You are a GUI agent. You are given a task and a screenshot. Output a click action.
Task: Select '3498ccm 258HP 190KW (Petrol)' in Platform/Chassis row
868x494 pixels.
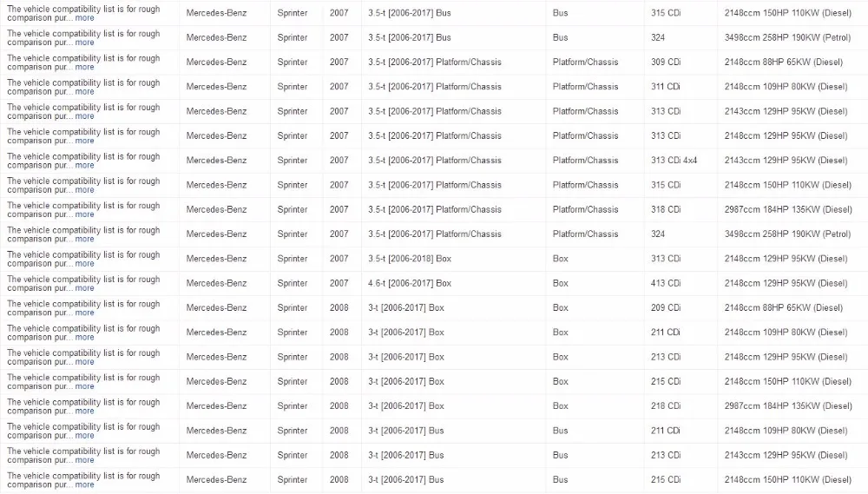(x=787, y=234)
